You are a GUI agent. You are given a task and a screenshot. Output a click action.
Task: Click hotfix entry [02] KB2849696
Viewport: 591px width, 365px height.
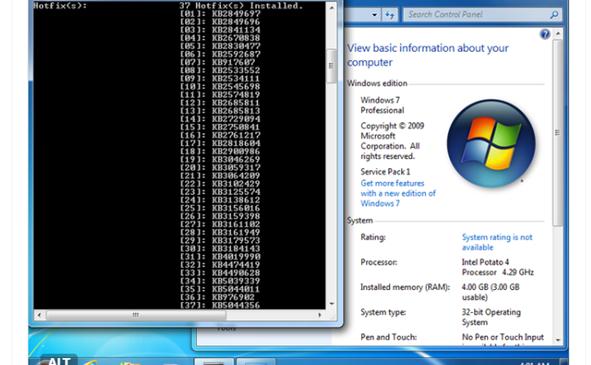[x=220, y=22]
